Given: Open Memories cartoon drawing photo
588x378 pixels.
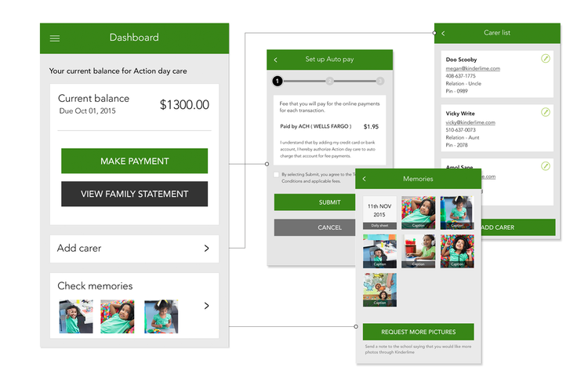Looking at the screenshot, I should (379, 290).
